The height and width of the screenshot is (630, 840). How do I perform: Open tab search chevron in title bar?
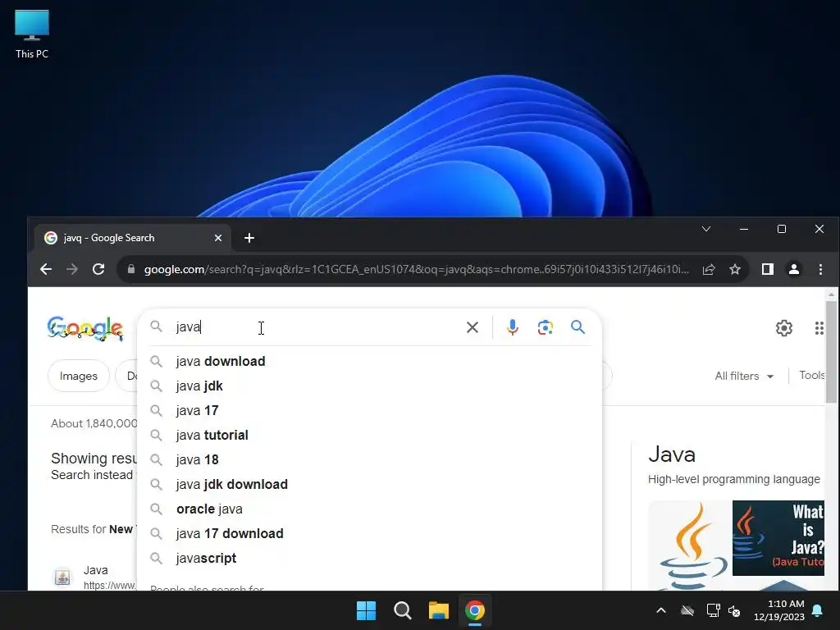(x=706, y=229)
